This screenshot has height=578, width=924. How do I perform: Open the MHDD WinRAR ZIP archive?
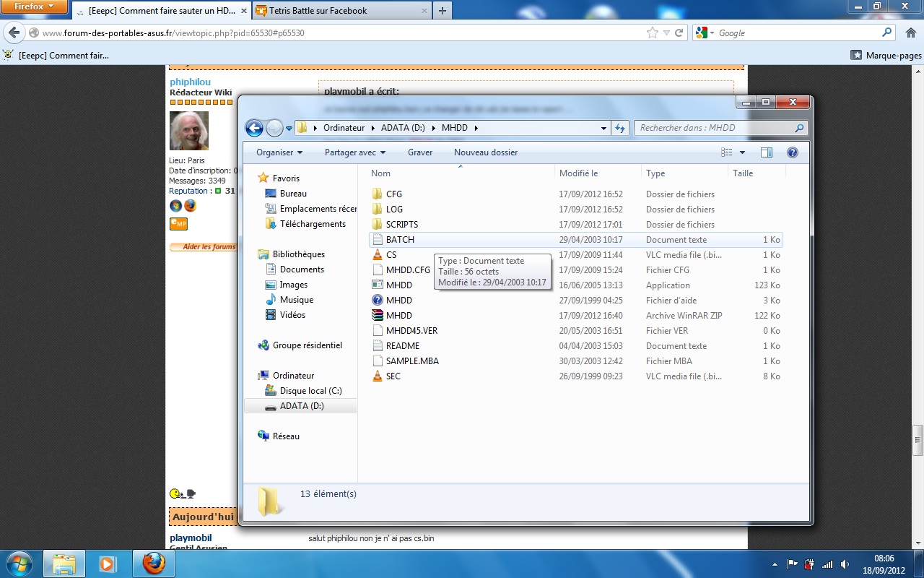point(398,316)
